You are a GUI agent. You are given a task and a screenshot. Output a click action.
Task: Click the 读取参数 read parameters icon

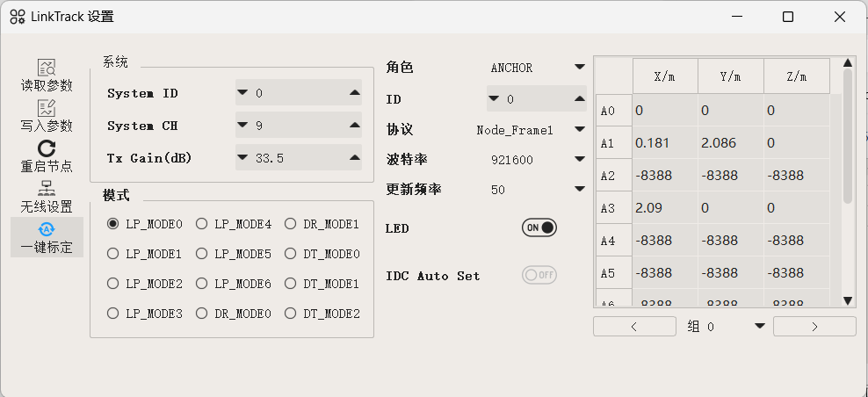coord(47,68)
